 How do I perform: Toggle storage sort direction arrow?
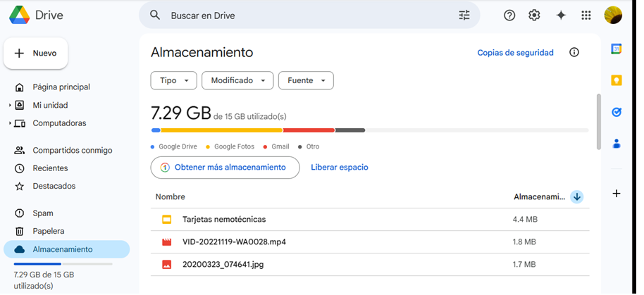pos(577,197)
